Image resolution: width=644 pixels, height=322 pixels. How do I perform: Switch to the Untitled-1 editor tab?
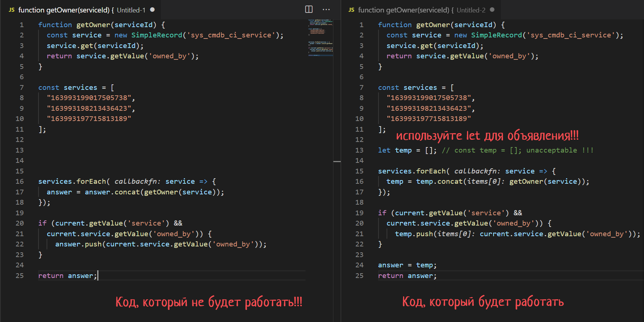(82, 10)
